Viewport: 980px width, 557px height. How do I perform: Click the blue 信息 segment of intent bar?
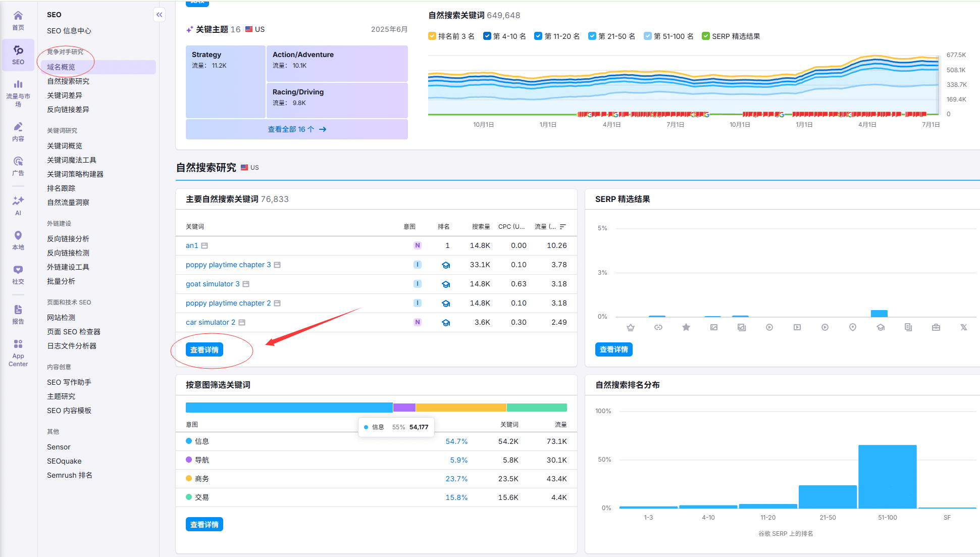[x=289, y=408]
